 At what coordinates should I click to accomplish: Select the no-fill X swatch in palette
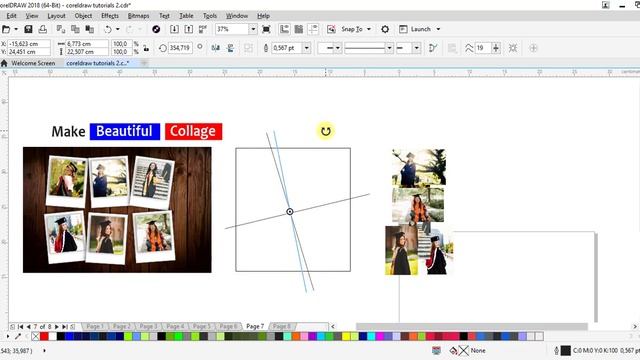[36, 337]
